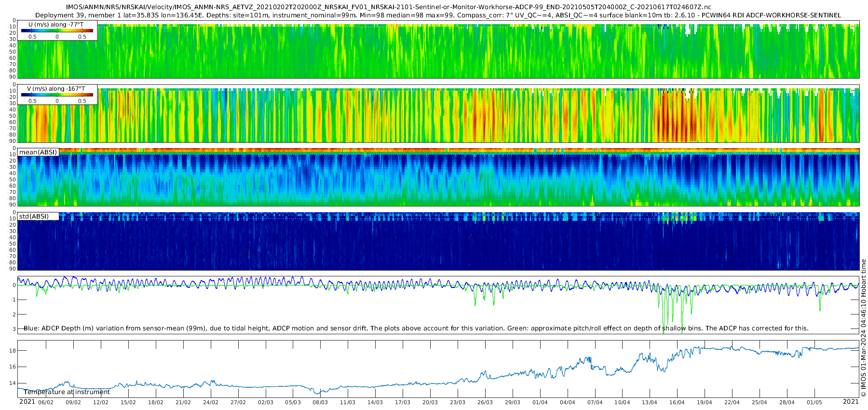The height and width of the screenshot is (410, 868).
Task: Select the 27/02 date tick
Action: coord(238,402)
